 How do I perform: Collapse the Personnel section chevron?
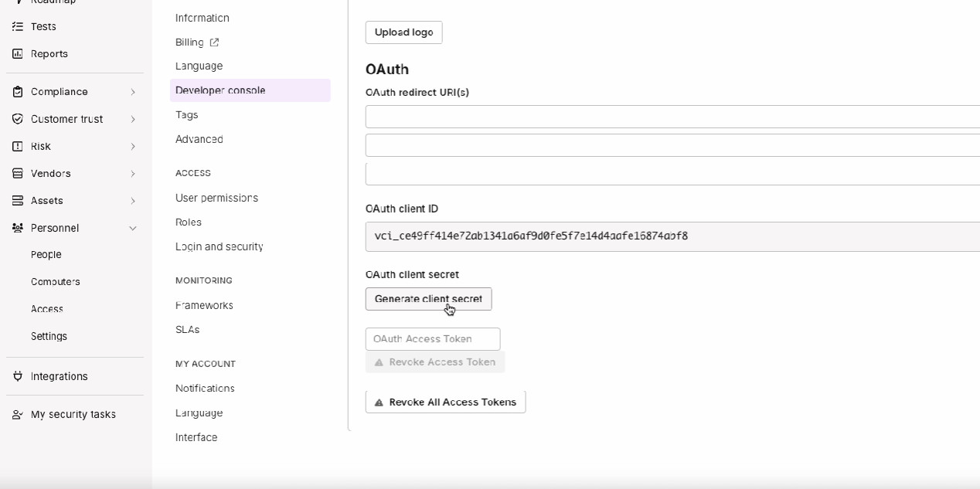coord(133,229)
